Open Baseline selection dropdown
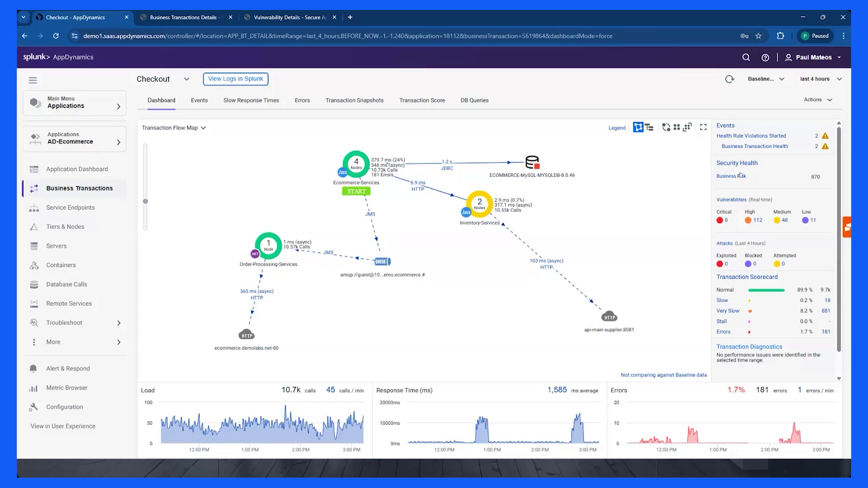Image resolution: width=868 pixels, height=488 pixels. pos(766,79)
